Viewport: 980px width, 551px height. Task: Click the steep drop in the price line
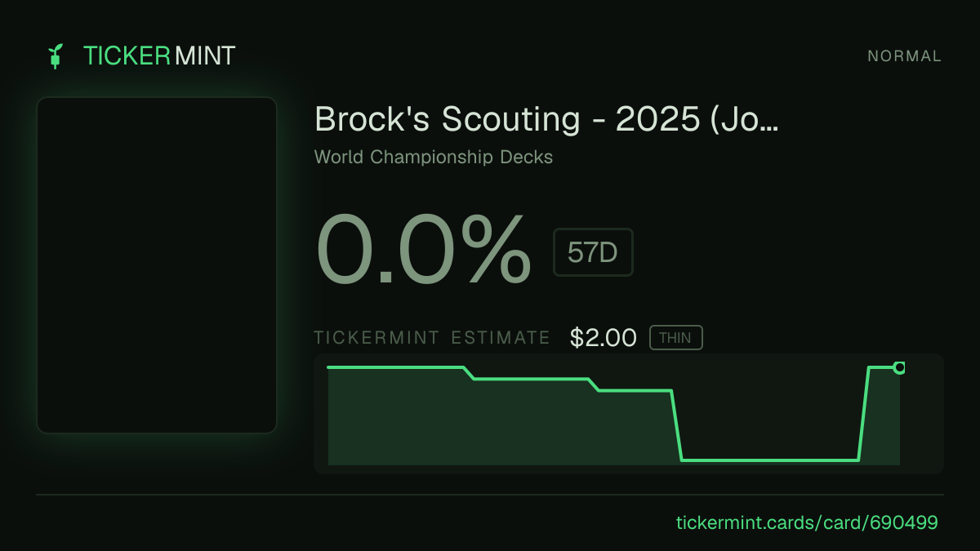676,425
